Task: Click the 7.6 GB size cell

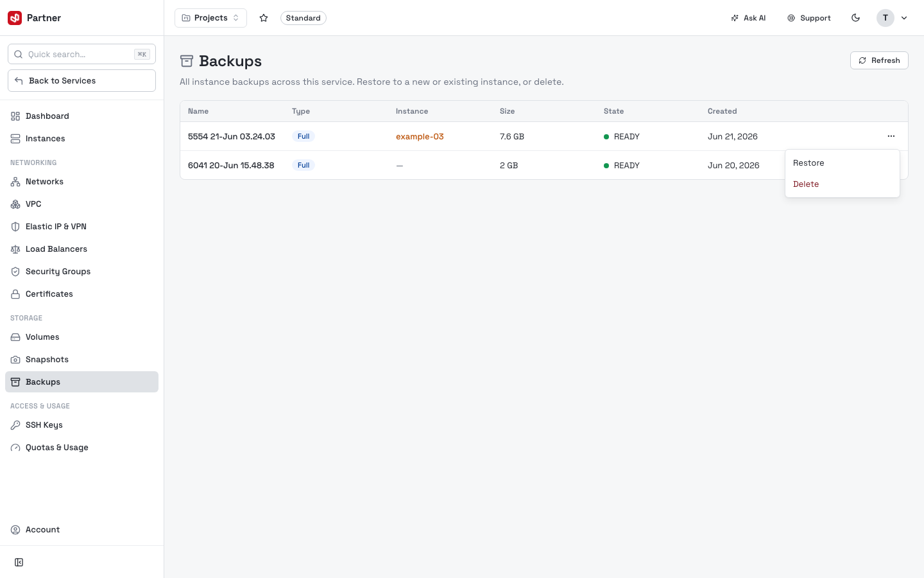Action: click(x=512, y=137)
